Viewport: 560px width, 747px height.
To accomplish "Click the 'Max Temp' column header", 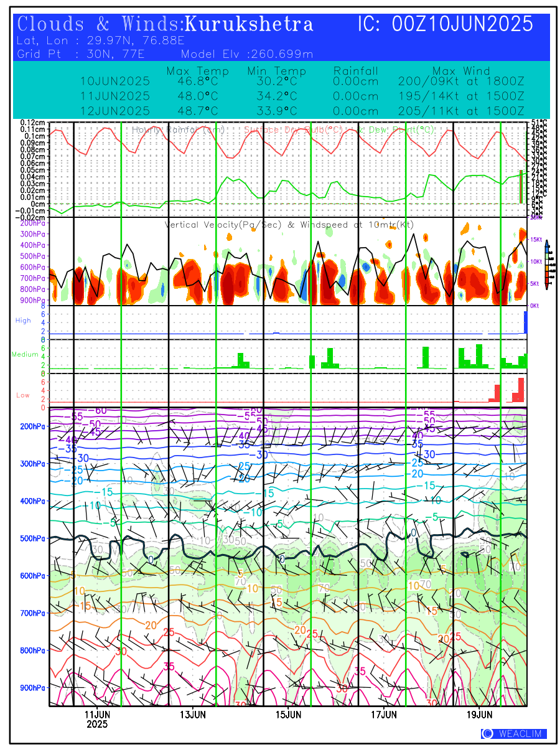I will pos(198,71).
